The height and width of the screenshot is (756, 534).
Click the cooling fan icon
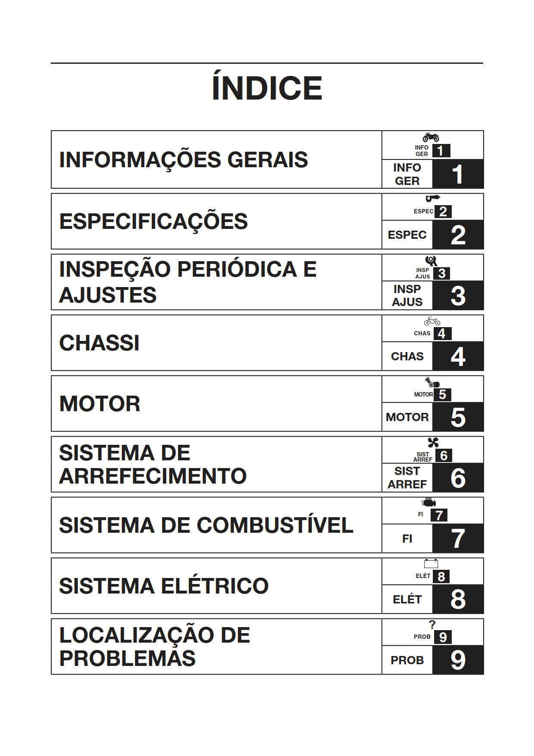(433, 443)
